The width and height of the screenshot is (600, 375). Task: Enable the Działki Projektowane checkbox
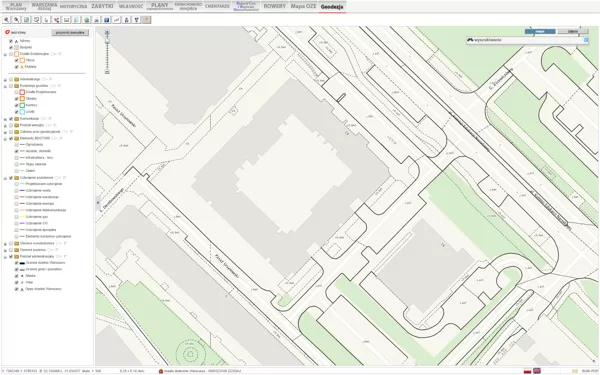pos(16,92)
